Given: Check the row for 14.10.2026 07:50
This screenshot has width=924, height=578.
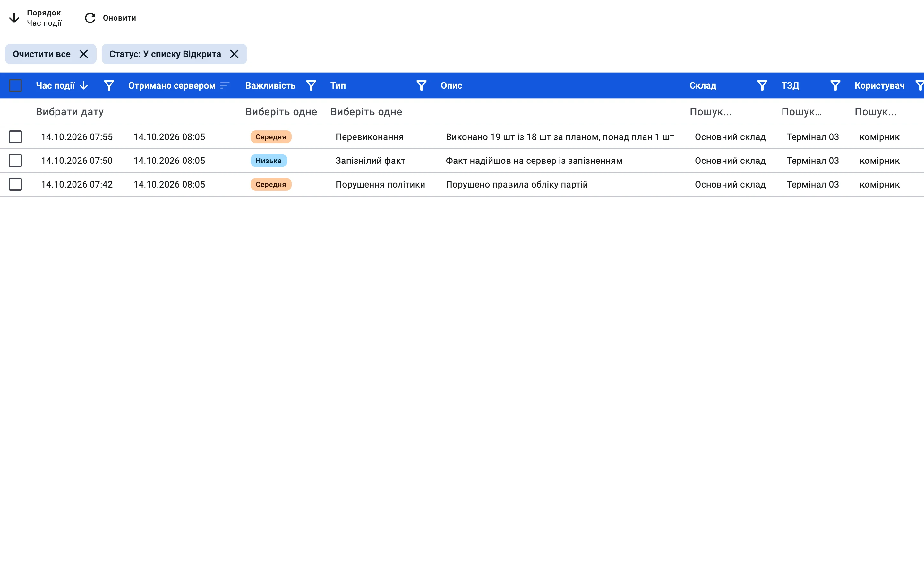Looking at the screenshot, I should pos(15,161).
